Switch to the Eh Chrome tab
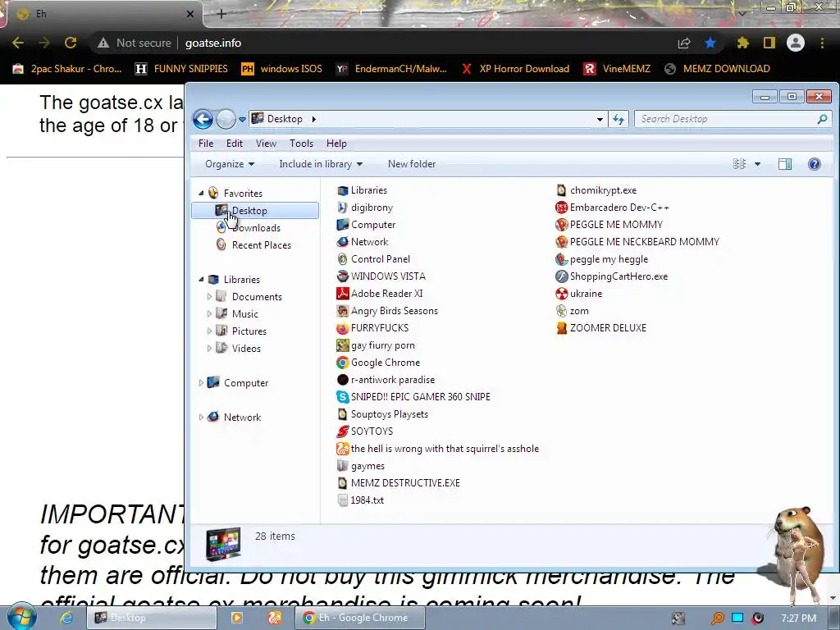 click(x=104, y=14)
